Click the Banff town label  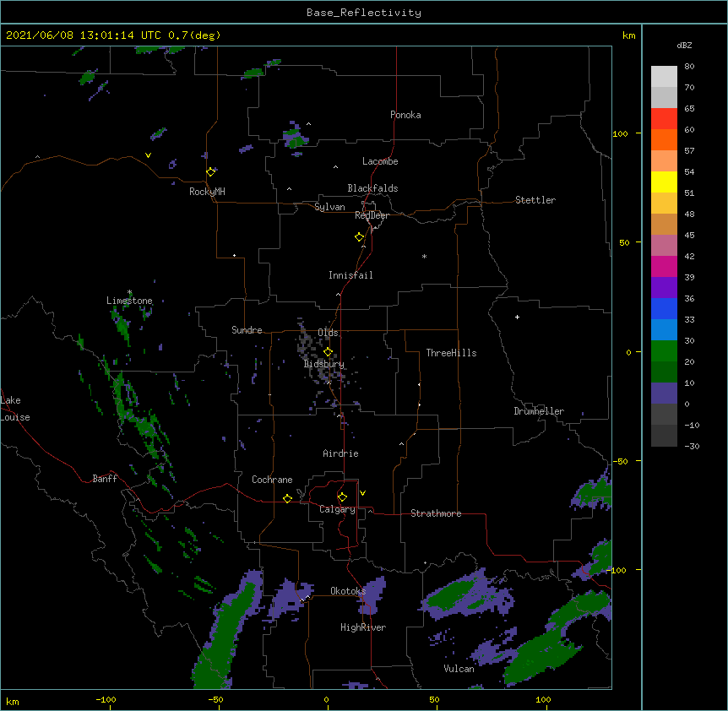pos(105,479)
